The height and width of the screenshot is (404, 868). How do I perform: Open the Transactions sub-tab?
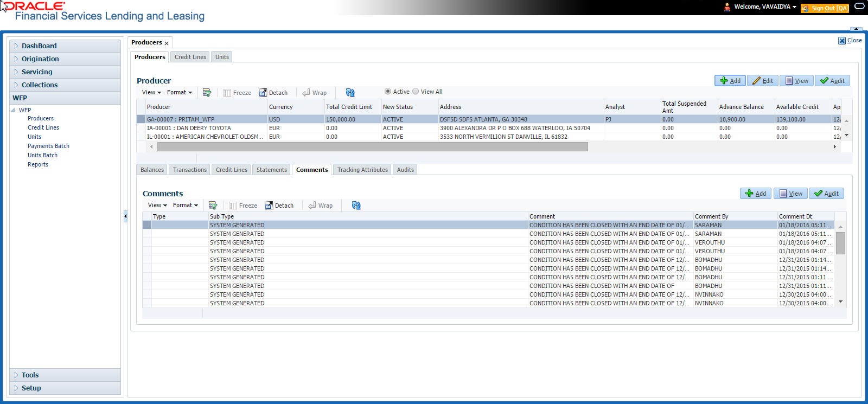click(190, 170)
